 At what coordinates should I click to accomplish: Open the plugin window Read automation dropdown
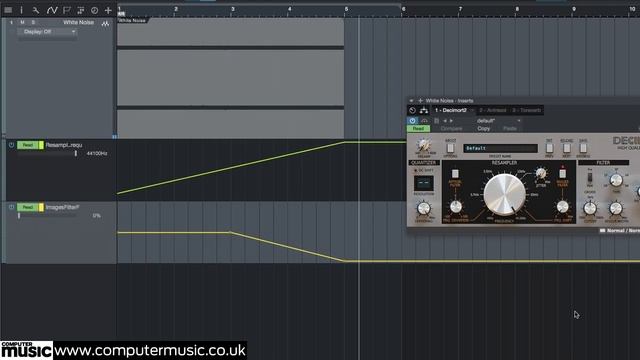[418, 129]
